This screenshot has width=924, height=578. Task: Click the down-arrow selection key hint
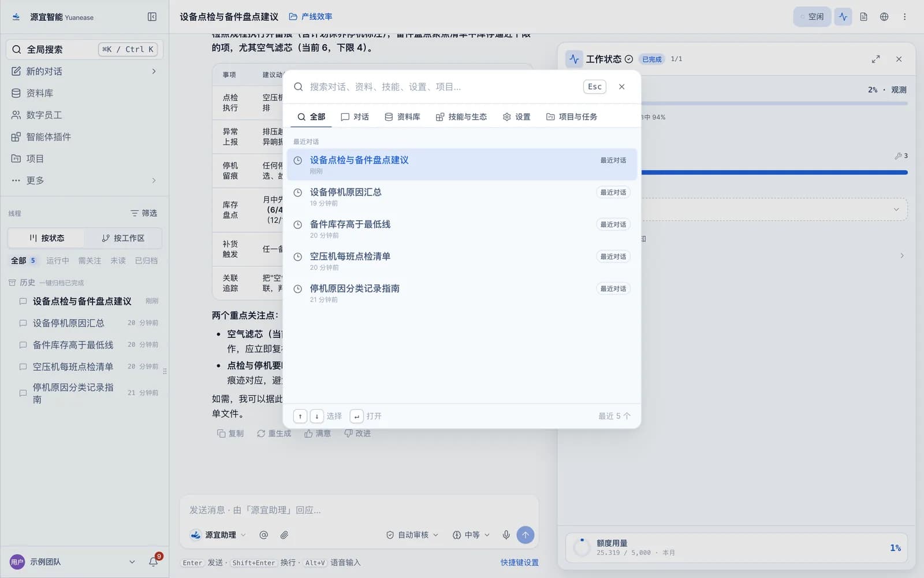coord(317,416)
